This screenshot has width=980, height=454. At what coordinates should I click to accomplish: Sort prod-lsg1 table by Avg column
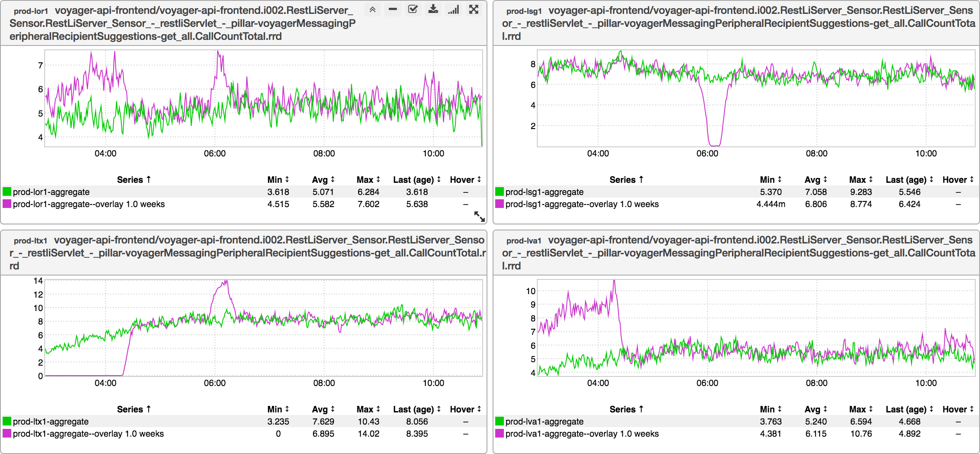816,180
